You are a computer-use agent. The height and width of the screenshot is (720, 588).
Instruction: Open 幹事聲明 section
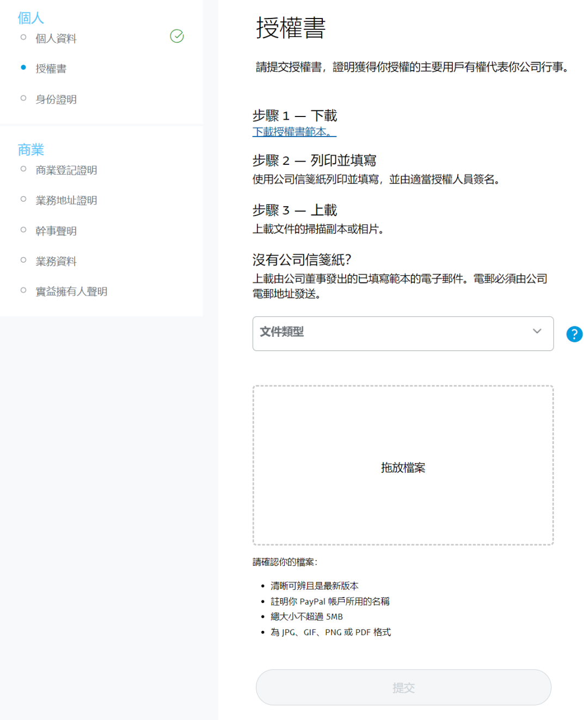[x=56, y=231]
